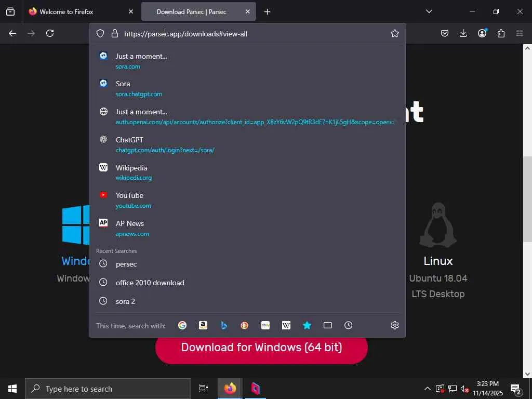The image size is (532, 399).
Task: Select the auth.openai.com suggestion
Action: pos(247,117)
